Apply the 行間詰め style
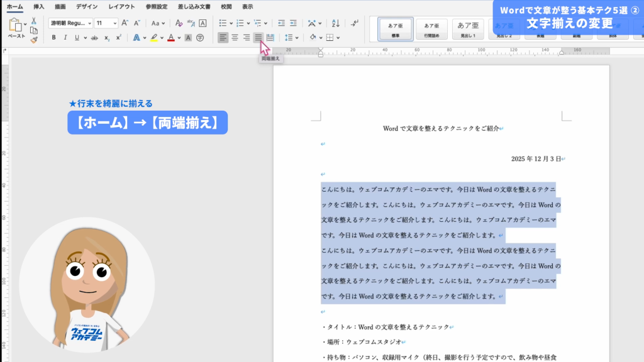Image resolution: width=644 pixels, height=362 pixels. coord(431,28)
